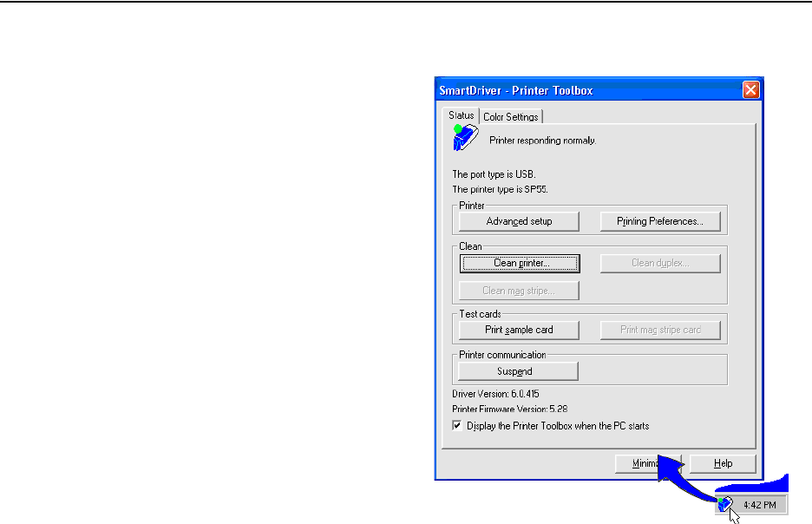Suspend printer communication
The height and width of the screenshot is (524, 812).
tap(518, 371)
